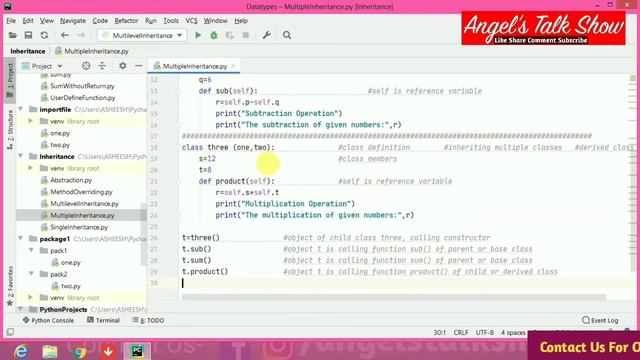Viewport: 640px width, 360px height.
Task: Click the Open folder toolbar icon
Action: (x=13, y=36)
